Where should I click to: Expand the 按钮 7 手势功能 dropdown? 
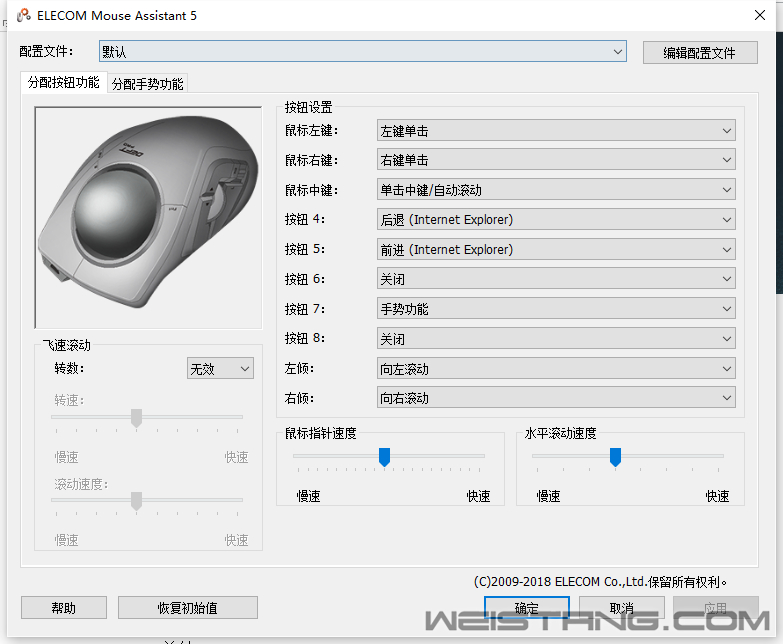coord(556,309)
